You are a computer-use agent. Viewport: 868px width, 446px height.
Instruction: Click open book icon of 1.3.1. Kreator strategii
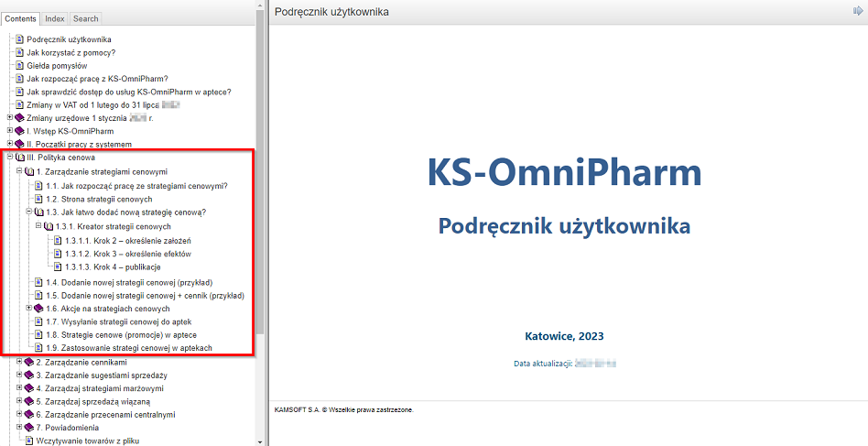point(49,226)
